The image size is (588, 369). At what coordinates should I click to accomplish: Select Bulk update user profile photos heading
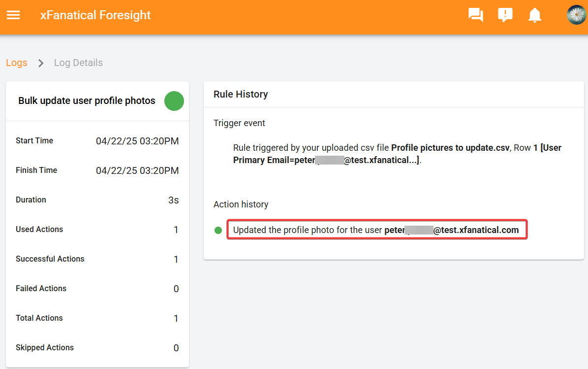87,101
